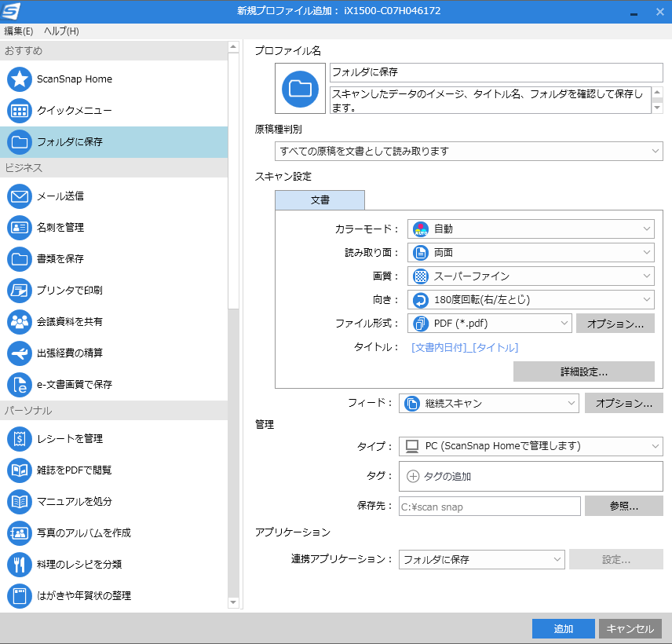This screenshot has height=644, width=672.
Task: Click the profile list scrollbar thumb
Action: click(233, 180)
